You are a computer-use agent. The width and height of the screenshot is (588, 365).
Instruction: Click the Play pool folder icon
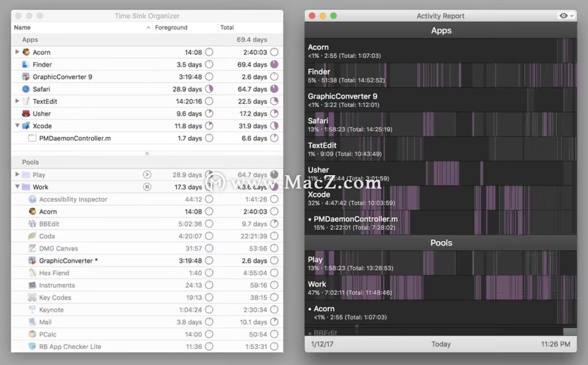point(26,175)
